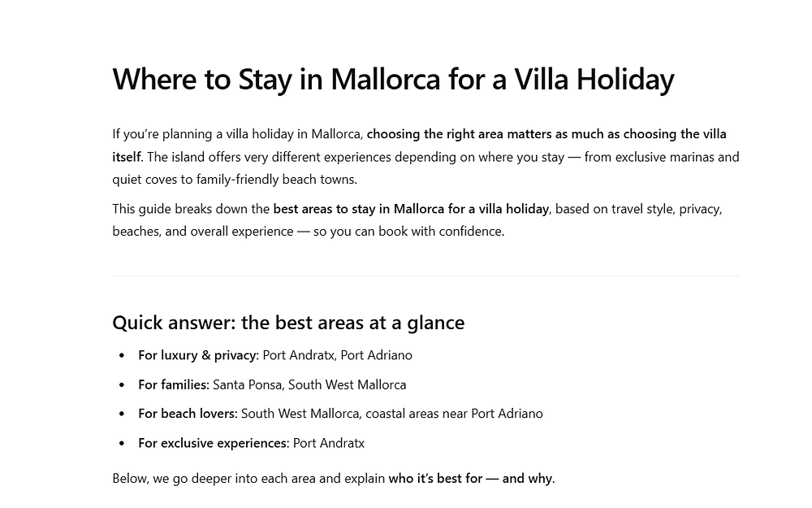Click 'Santa Ponsa, South West Mallorca' text
The width and height of the screenshot is (812, 508).
click(x=309, y=384)
